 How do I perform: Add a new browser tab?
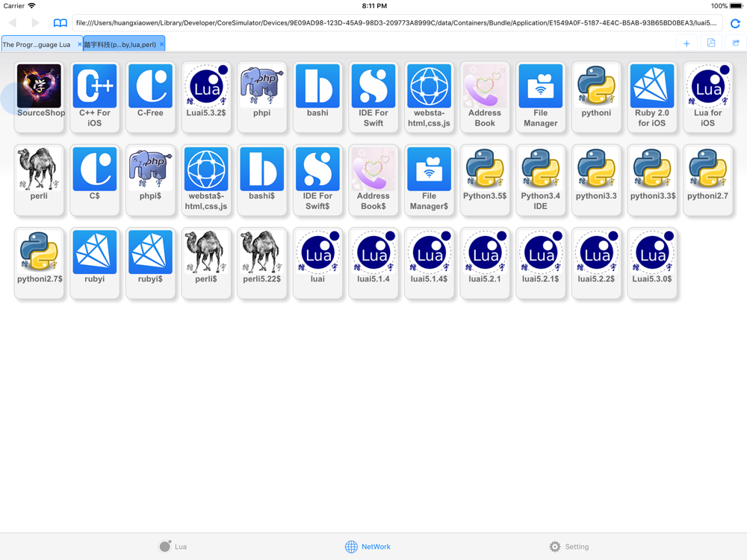point(686,43)
